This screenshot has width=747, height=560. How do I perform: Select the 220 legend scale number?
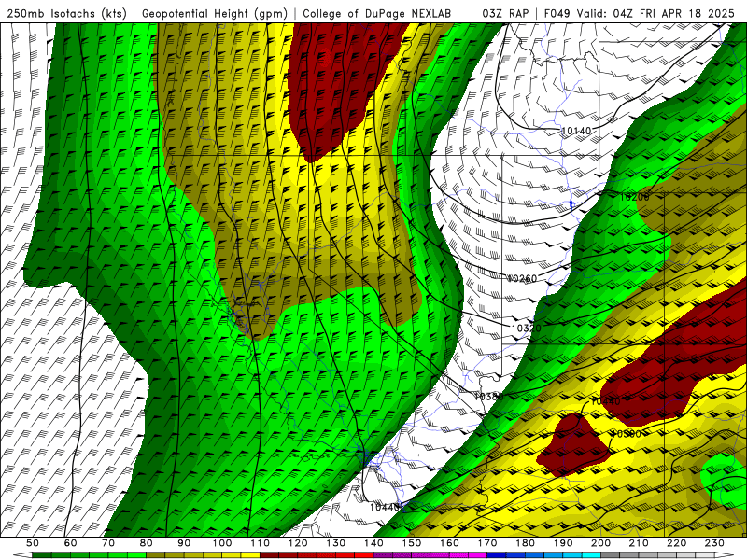pyautogui.click(x=676, y=543)
